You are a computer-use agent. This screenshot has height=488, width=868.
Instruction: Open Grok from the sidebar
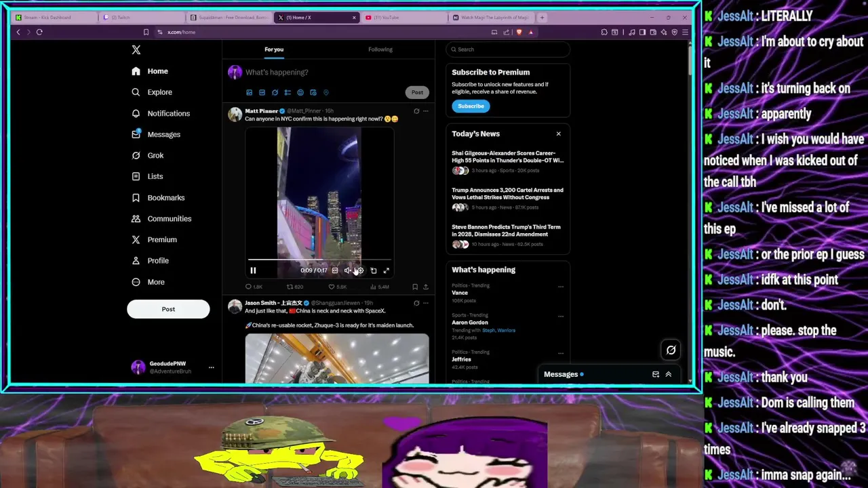pyautogui.click(x=148, y=155)
